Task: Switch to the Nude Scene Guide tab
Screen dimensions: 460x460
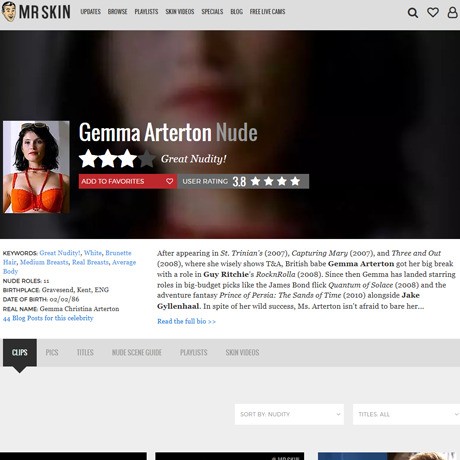Action: coord(137,352)
